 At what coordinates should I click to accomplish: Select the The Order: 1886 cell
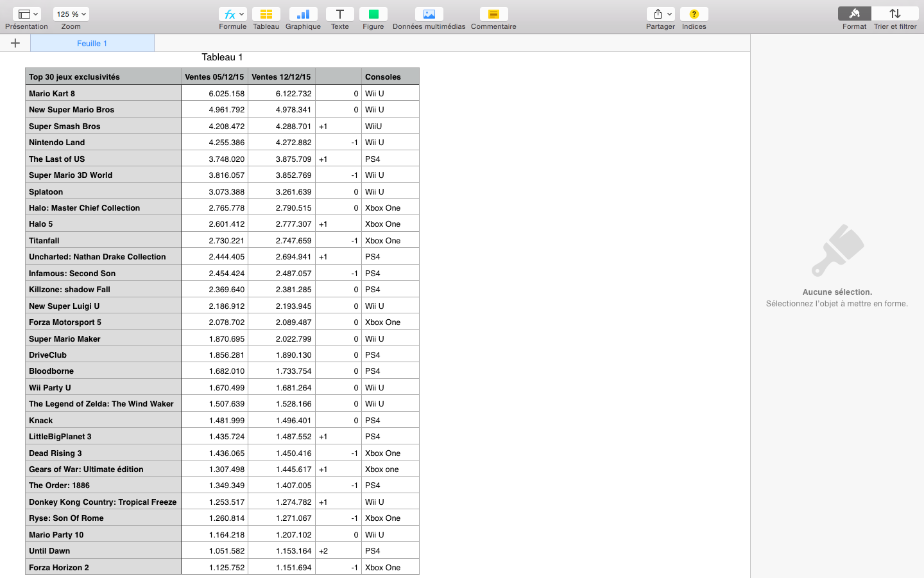click(103, 485)
